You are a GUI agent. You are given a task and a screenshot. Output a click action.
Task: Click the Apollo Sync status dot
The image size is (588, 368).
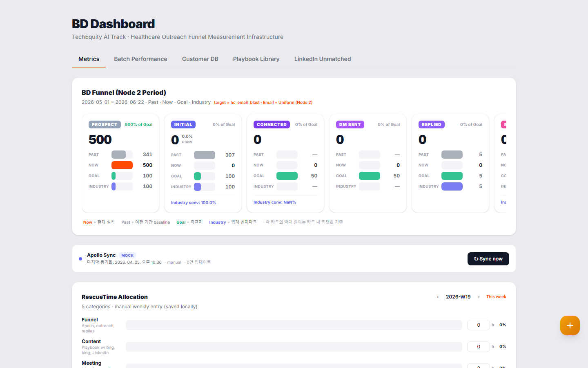pos(80,259)
